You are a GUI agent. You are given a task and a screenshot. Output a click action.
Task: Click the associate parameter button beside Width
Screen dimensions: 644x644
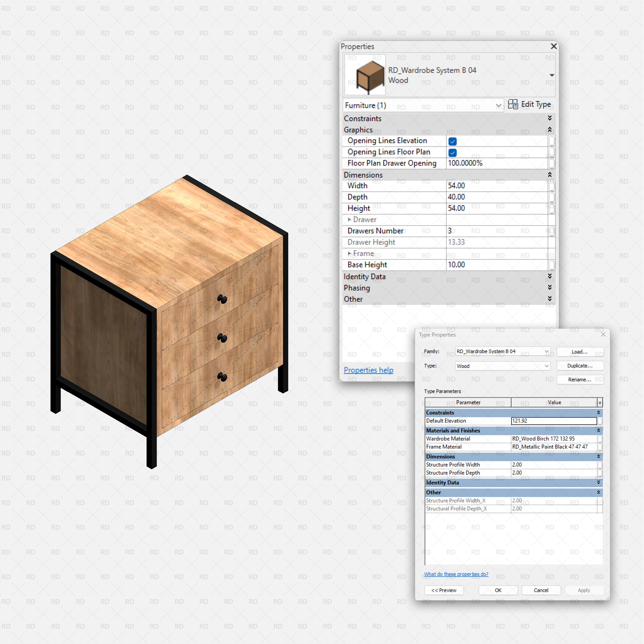click(x=552, y=186)
